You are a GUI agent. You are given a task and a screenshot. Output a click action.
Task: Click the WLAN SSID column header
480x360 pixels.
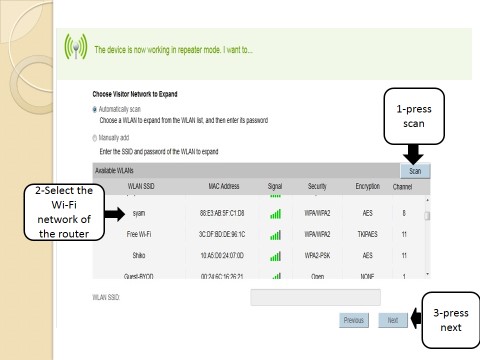pyautogui.click(x=141, y=186)
